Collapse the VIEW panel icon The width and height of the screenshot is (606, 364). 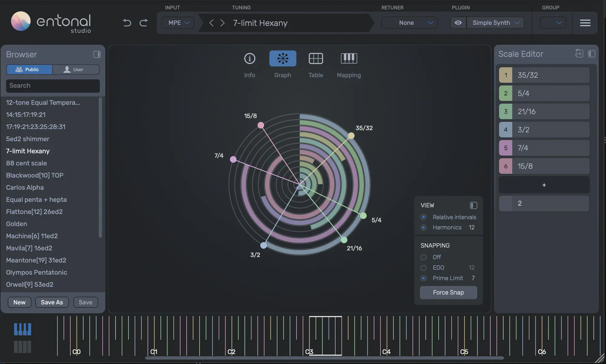click(473, 205)
